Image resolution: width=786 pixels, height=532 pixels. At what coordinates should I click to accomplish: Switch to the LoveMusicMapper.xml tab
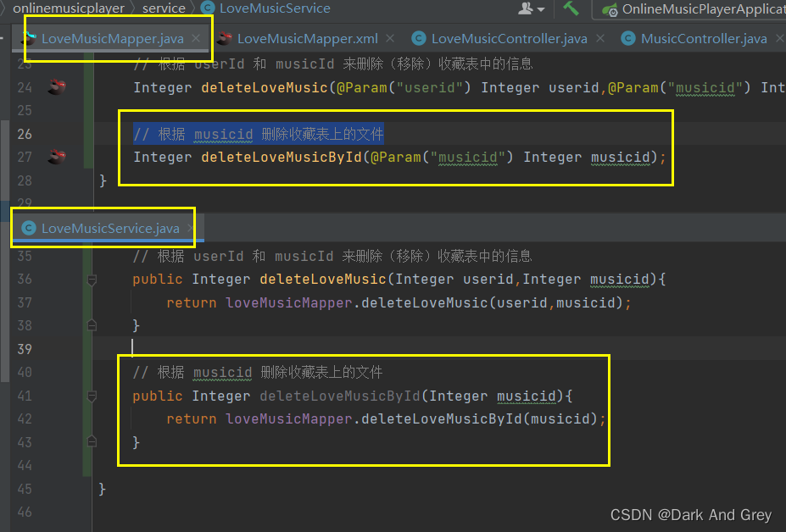307,39
